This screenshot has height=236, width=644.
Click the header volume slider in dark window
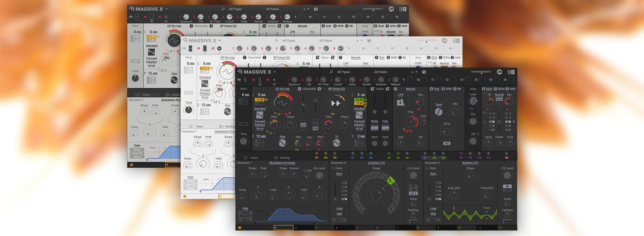point(481,72)
